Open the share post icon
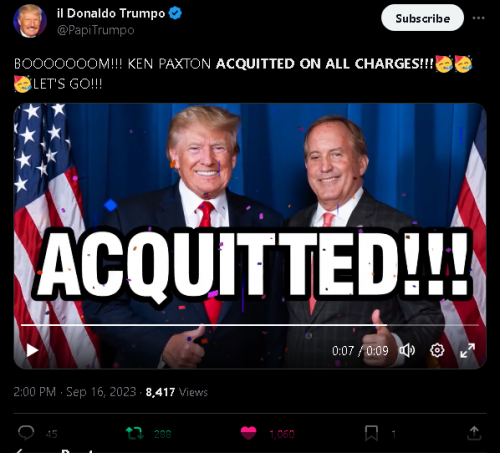500x453 pixels. tap(474, 433)
